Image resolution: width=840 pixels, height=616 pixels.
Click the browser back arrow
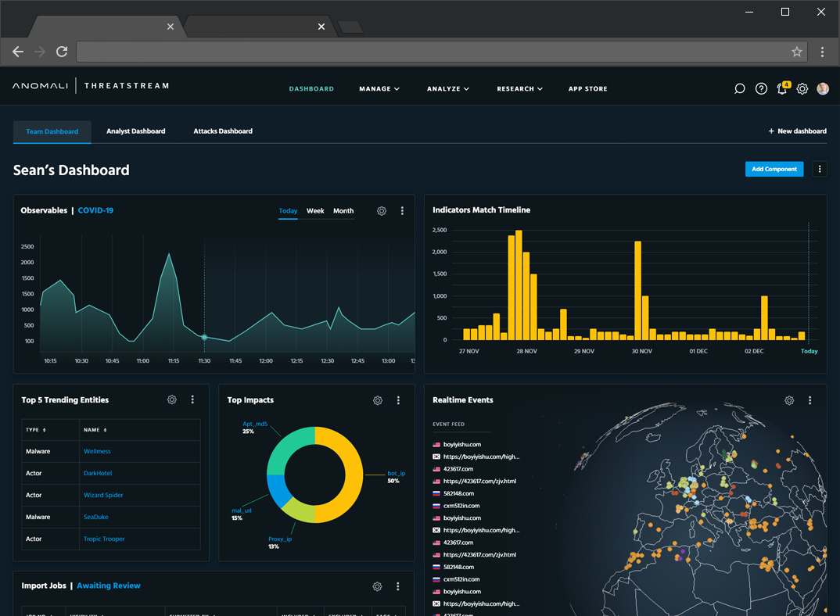[x=18, y=52]
